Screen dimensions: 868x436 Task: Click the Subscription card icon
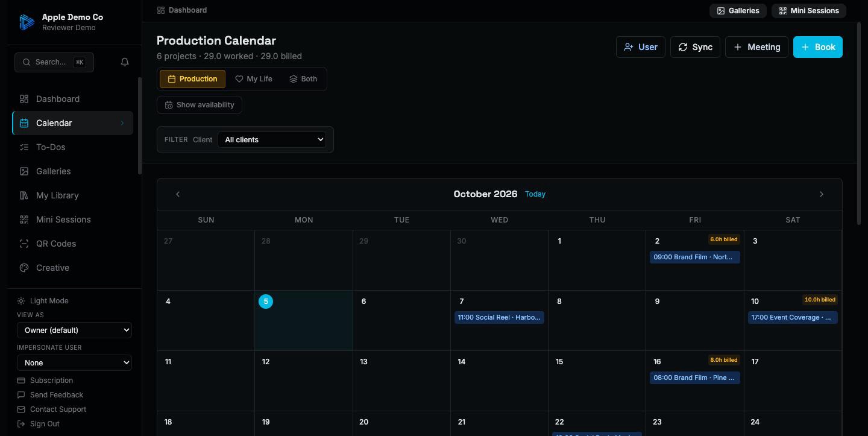(x=21, y=381)
